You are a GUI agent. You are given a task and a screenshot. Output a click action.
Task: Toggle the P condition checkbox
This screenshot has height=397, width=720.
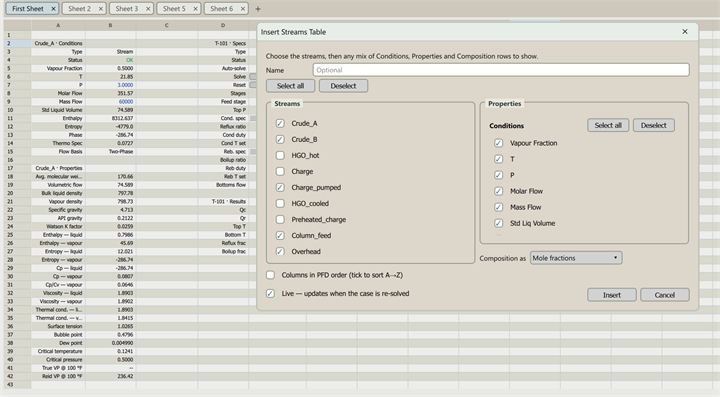pos(499,175)
